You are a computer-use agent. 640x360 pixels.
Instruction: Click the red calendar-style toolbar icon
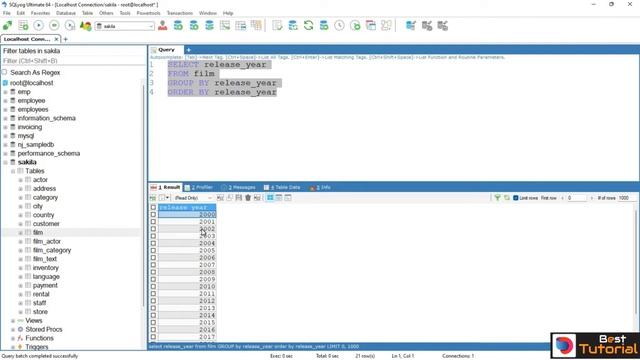coord(371,26)
